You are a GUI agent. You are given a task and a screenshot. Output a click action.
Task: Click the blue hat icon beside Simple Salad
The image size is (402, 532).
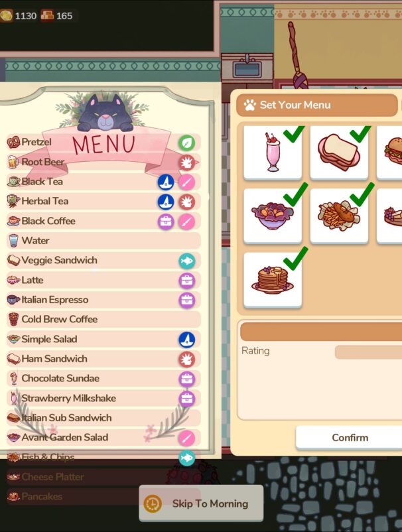(x=186, y=340)
